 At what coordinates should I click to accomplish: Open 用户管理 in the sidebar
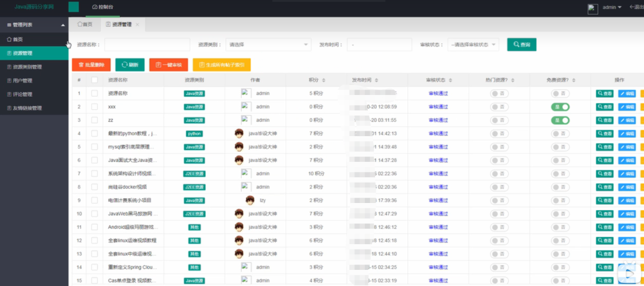click(34, 81)
